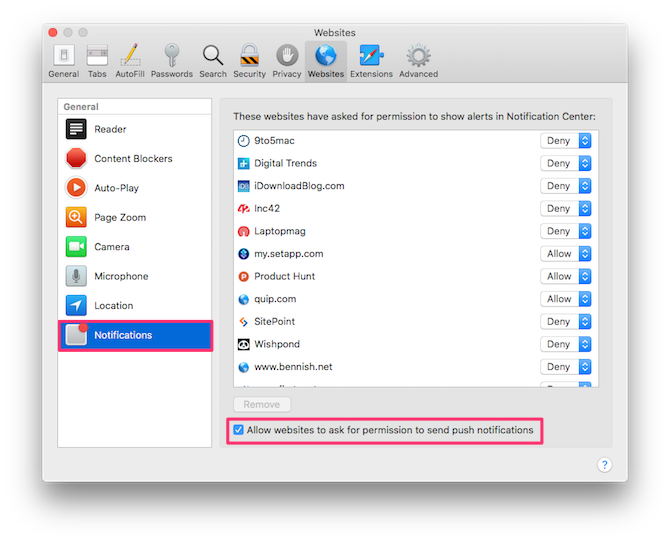670x542 pixels.
Task: Open the SitePoint Deny dropdown
Action: point(567,322)
